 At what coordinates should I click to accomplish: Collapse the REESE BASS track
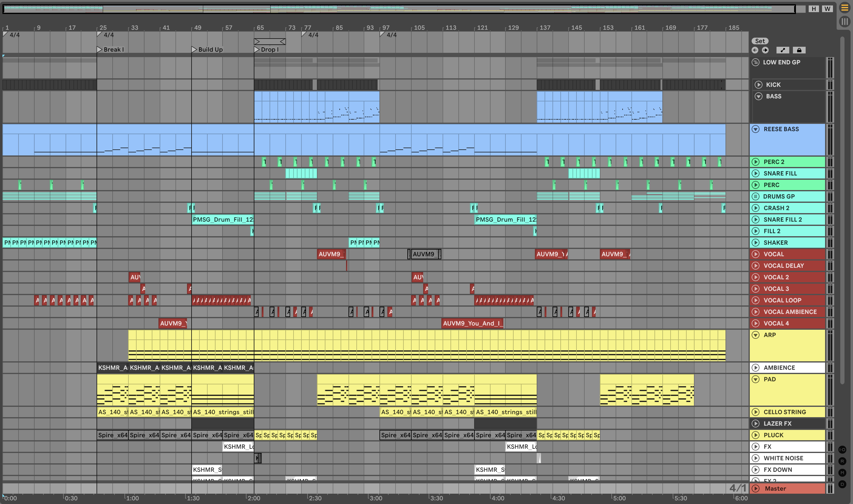pyautogui.click(x=756, y=129)
